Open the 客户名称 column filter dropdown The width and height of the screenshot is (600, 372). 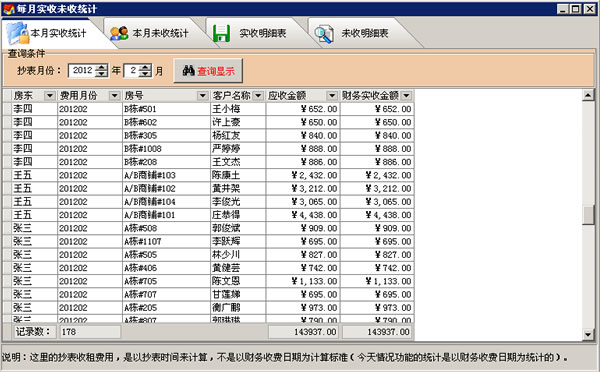click(258, 95)
